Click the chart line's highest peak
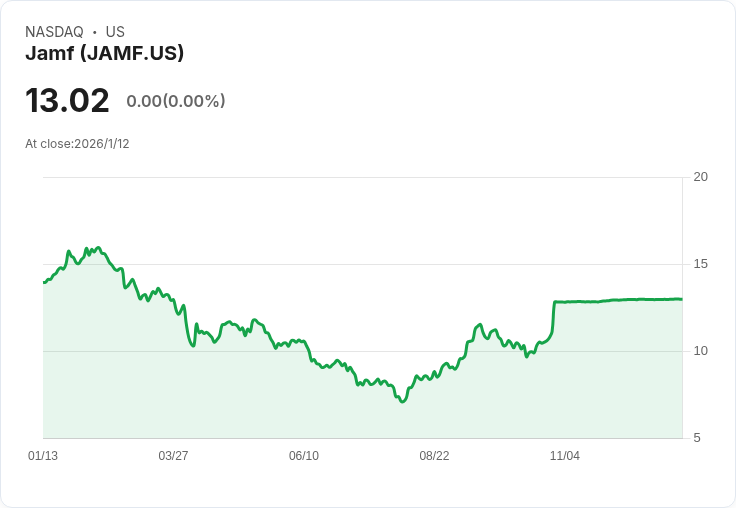Viewport: 736px width, 508px height. 98,247
